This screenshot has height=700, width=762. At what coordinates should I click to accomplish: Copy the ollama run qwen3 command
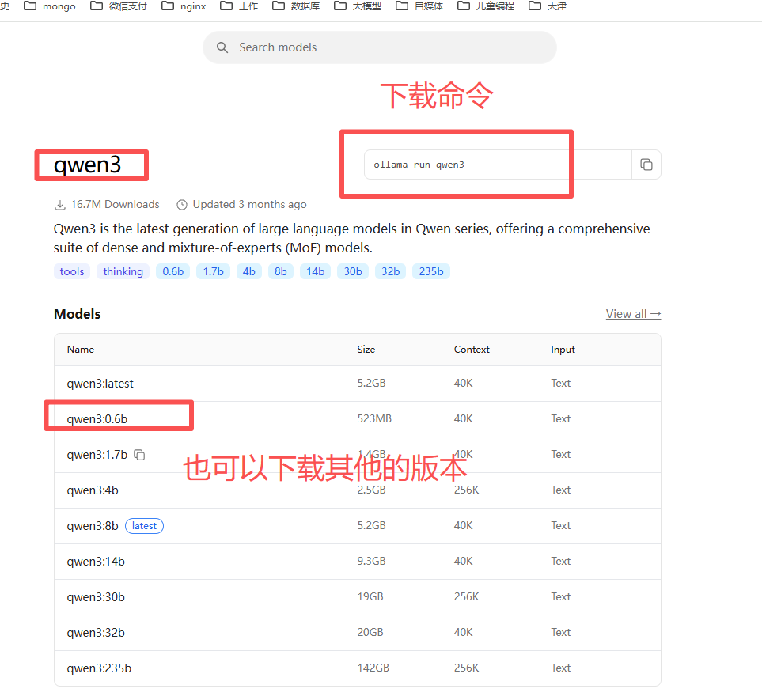[646, 165]
